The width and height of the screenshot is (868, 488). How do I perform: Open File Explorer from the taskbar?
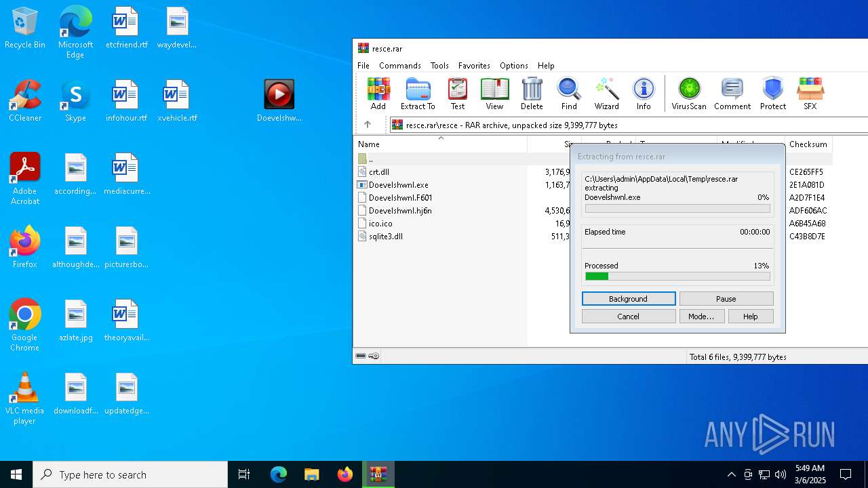click(x=311, y=474)
